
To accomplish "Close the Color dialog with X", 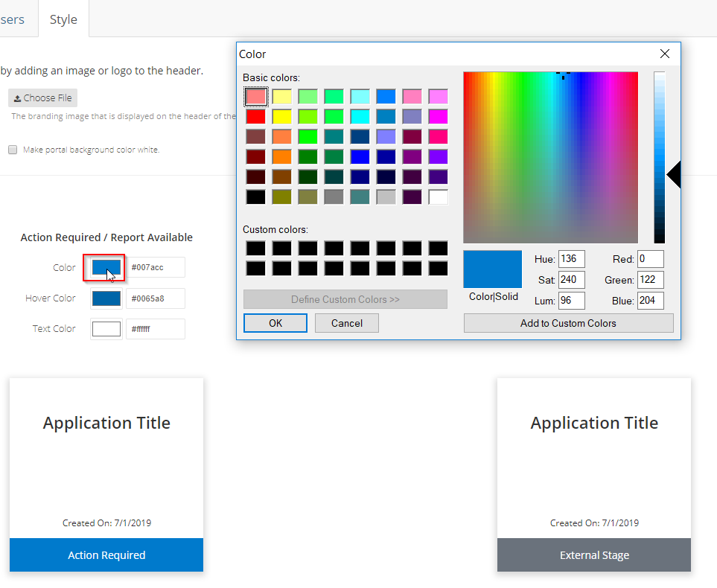I will [665, 54].
